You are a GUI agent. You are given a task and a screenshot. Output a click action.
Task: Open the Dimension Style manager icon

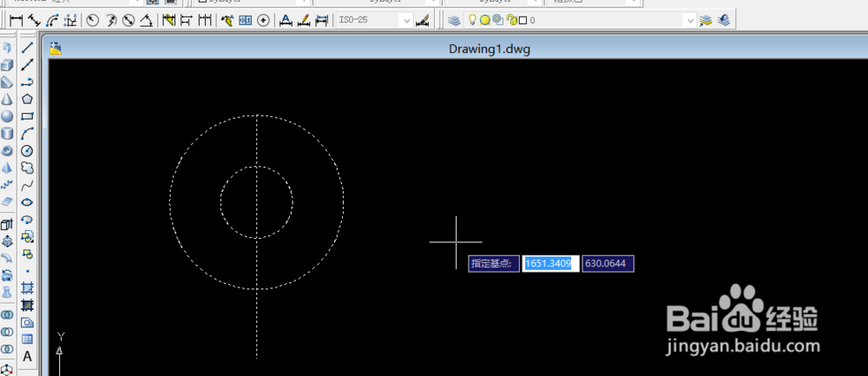[423, 21]
